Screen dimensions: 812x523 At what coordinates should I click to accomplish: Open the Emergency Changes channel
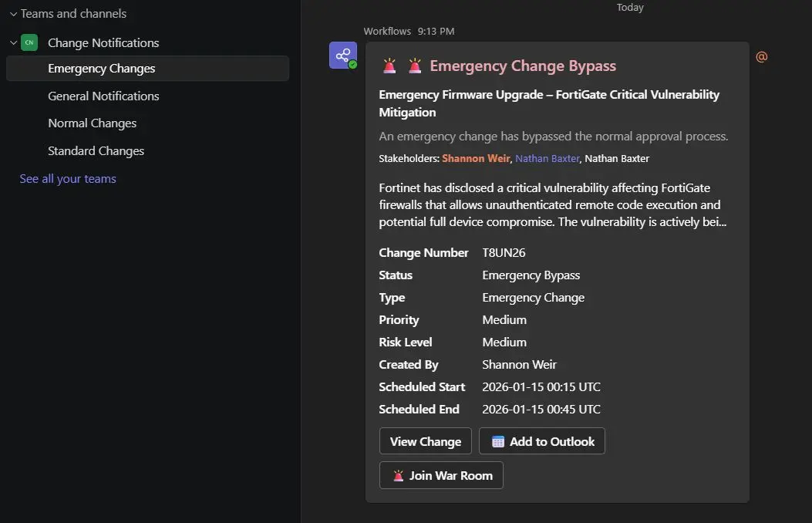147,69
